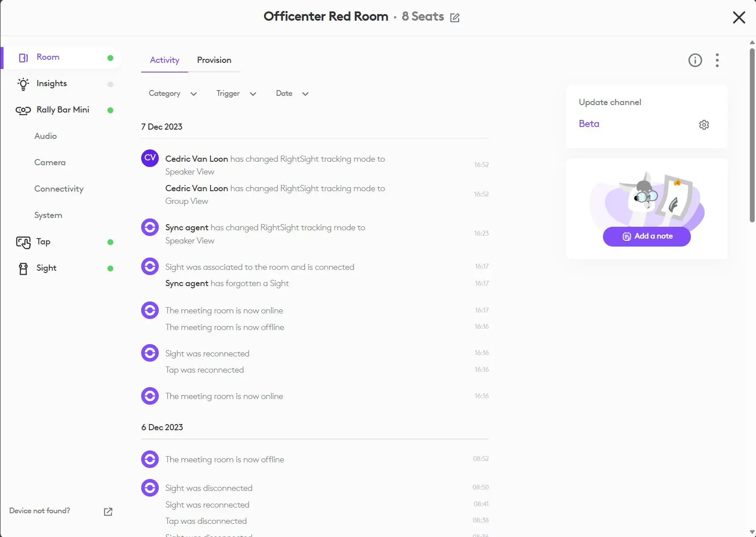Expand the Trigger filter dropdown
The height and width of the screenshot is (537, 756).
[x=236, y=94]
